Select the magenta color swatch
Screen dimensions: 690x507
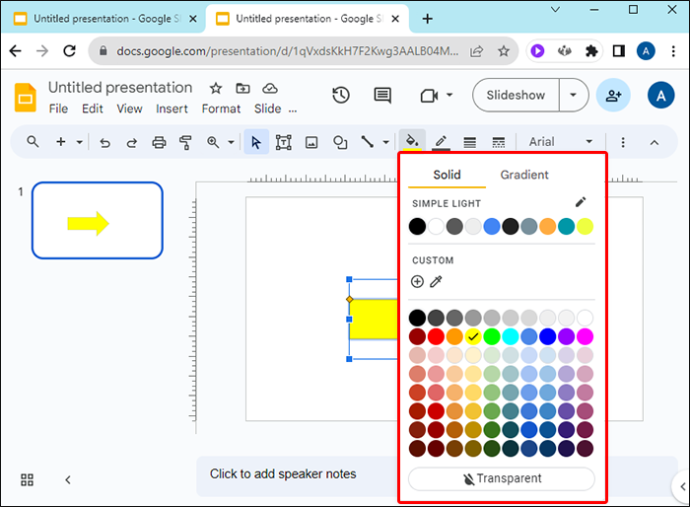click(x=585, y=337)
